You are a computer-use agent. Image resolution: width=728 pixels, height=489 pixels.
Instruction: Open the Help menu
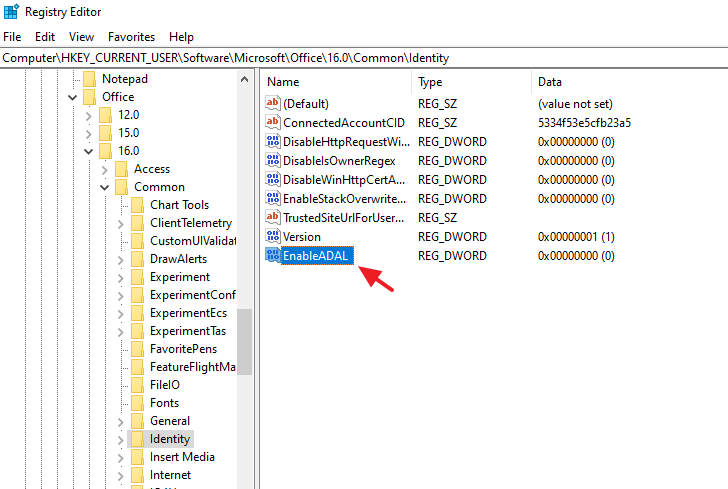181,37
